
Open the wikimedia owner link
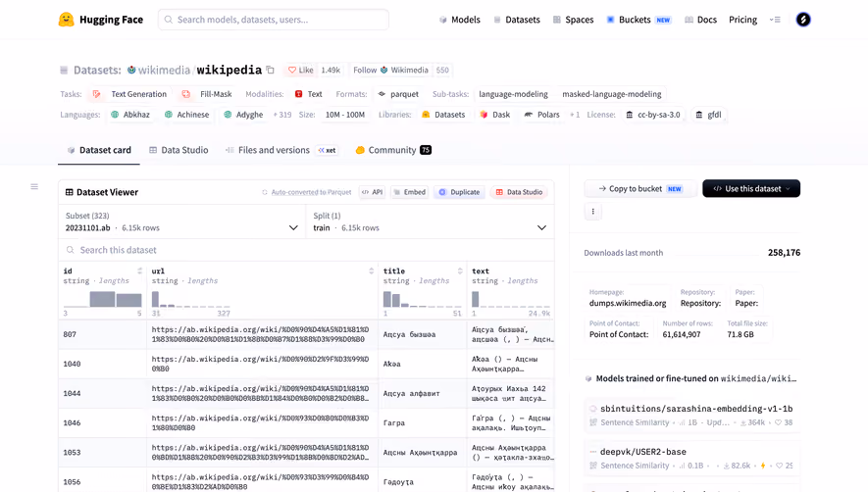164,70
